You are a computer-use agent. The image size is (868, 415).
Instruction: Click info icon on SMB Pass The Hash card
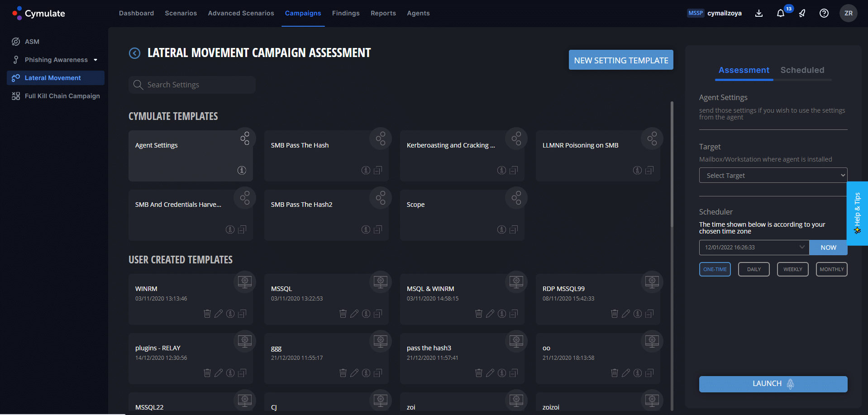[x=366, y=170]
